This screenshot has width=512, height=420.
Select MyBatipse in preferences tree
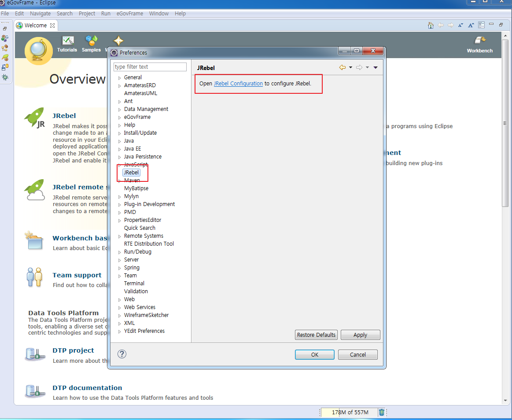[x=136, y=188]
